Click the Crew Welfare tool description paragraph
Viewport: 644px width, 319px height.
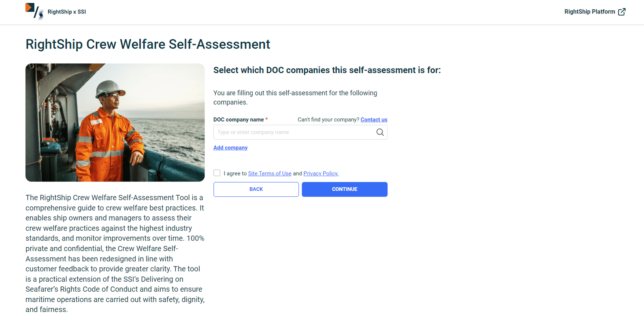click(115, 253)
